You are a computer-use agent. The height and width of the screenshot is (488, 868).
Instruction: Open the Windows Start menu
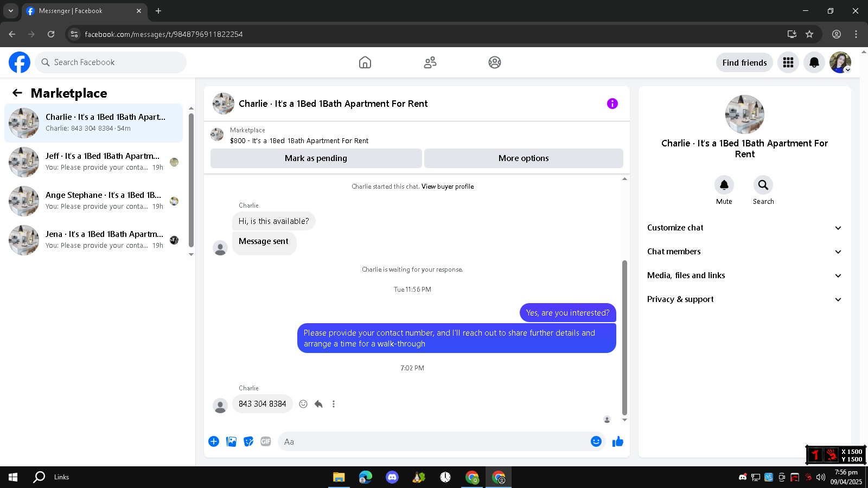13,477
